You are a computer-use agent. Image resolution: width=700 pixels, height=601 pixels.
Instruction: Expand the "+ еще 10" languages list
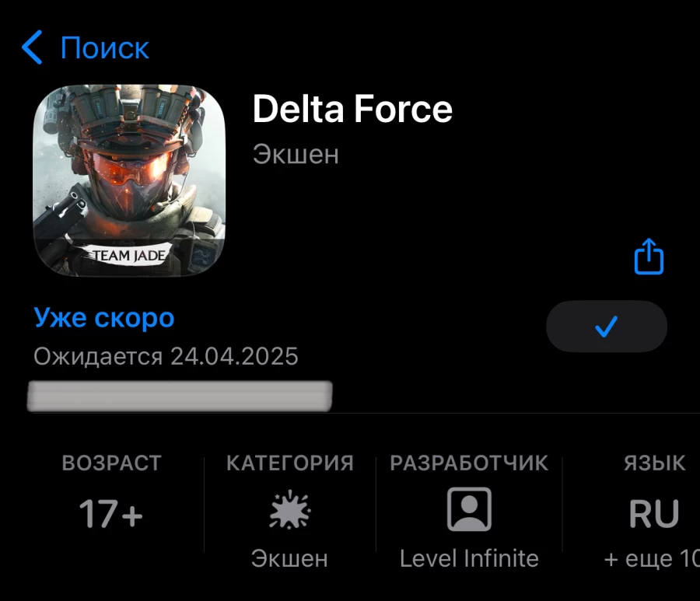point(650,558)
